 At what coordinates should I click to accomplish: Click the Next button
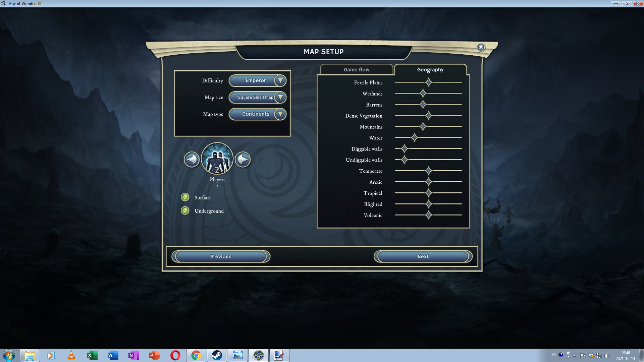pos(423,256)
